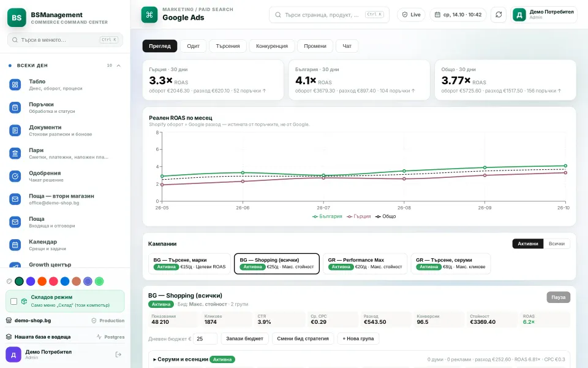The height and width of the screenshot is (368, 588).
Task: Click the България · 30 дни ROAS card
Action: (360, 80)
